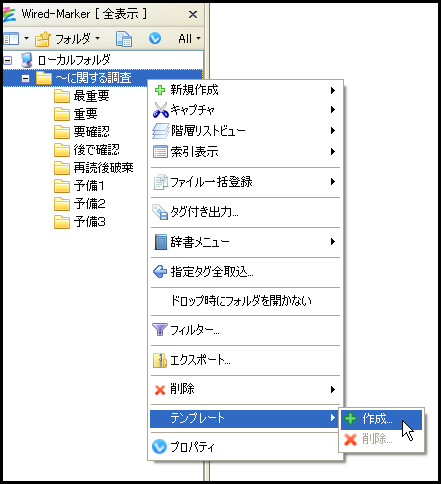The image size is (441, 484).
Task: Click the documents icon beside ファイル一括登録
Action: click(x=161, y=182)
